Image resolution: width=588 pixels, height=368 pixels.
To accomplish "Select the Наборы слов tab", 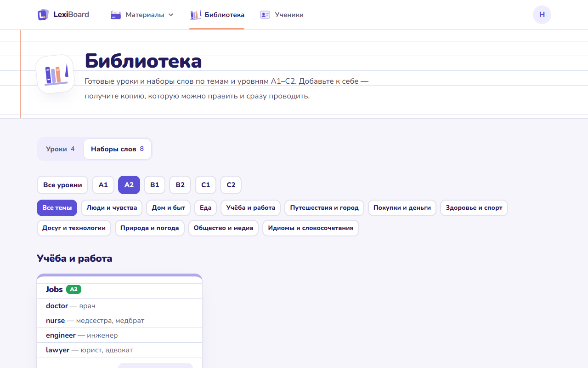I will coord(117,149).
